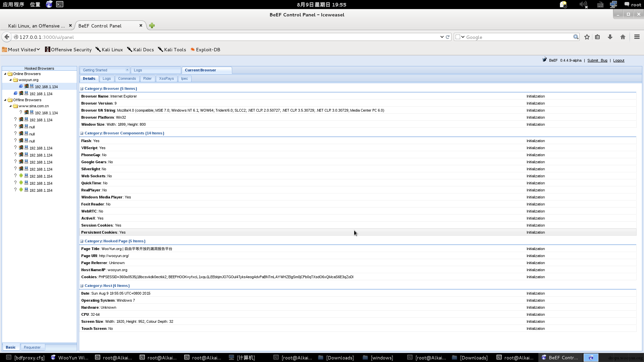Open the notification icon in the top panel

pos(563,5)
